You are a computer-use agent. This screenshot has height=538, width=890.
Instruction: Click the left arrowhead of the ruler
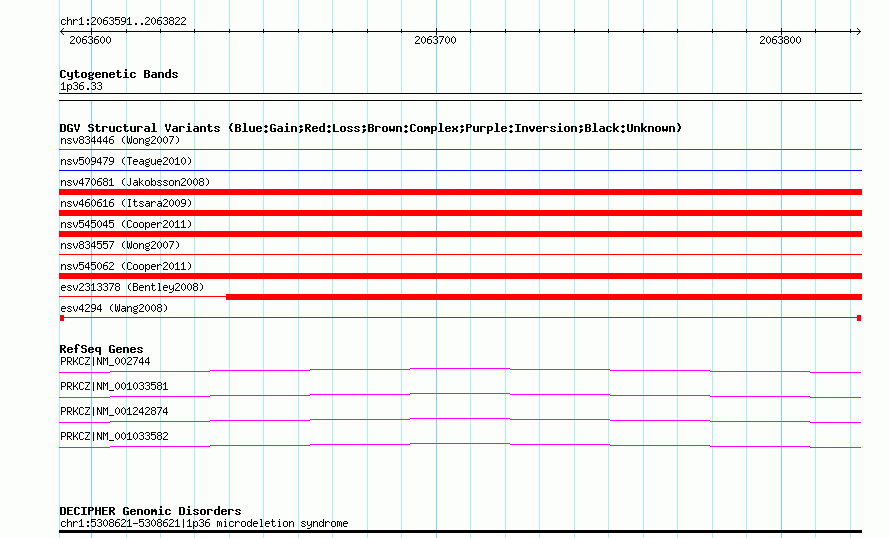coord(62,32)
